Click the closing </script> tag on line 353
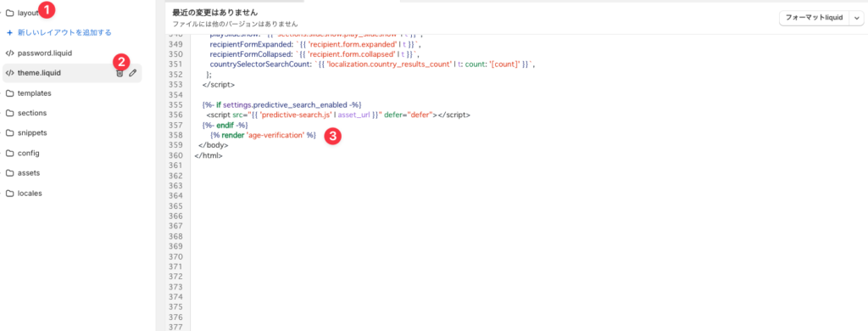868x331 pixels. pos(219,85)
